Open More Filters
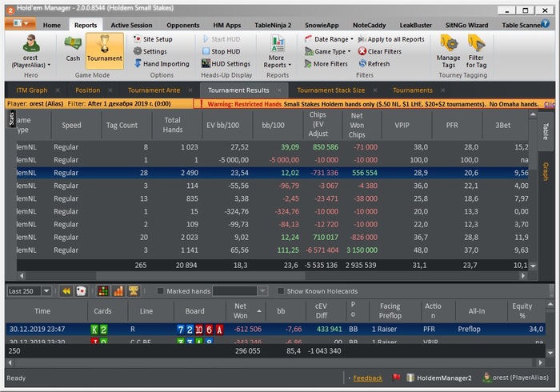 pos(326,64)
